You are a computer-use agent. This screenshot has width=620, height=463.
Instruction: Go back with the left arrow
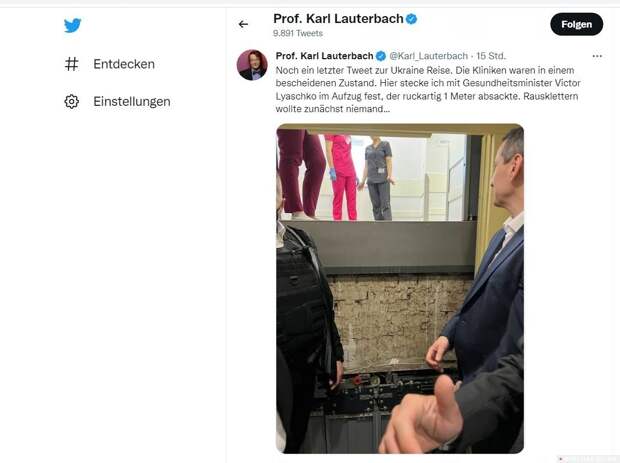[243, 24]
